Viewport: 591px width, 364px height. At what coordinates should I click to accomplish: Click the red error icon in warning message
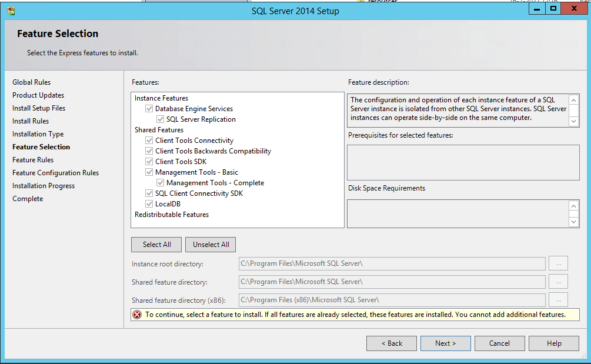coord(137,315)
